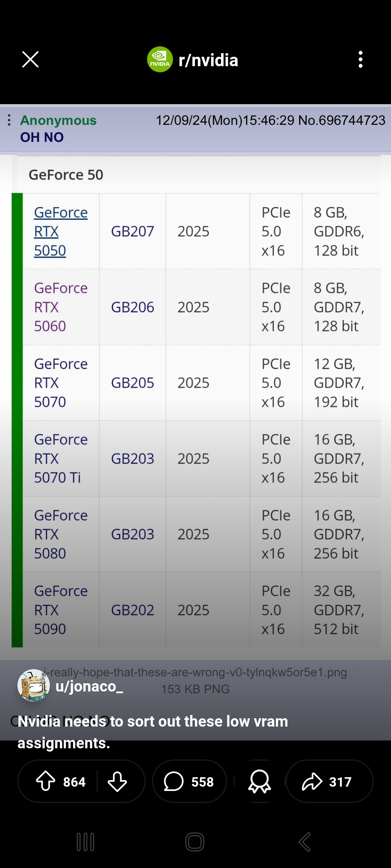Open the post title about low vram
This screenshot has width=391, height=868.
click(x=153, y=732)
